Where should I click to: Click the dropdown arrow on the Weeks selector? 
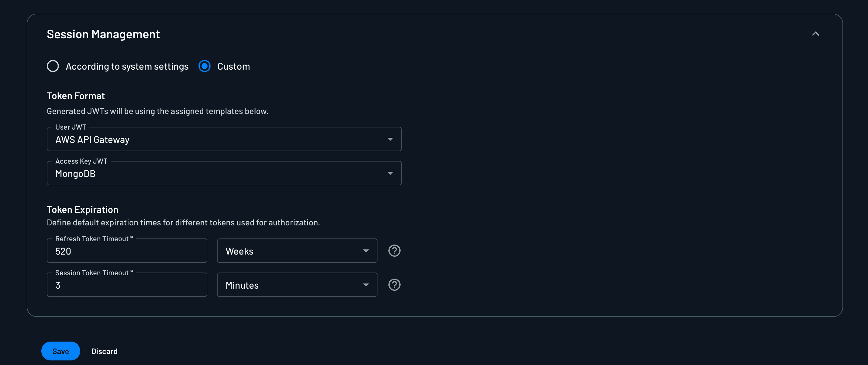click(x=366, y=251)
